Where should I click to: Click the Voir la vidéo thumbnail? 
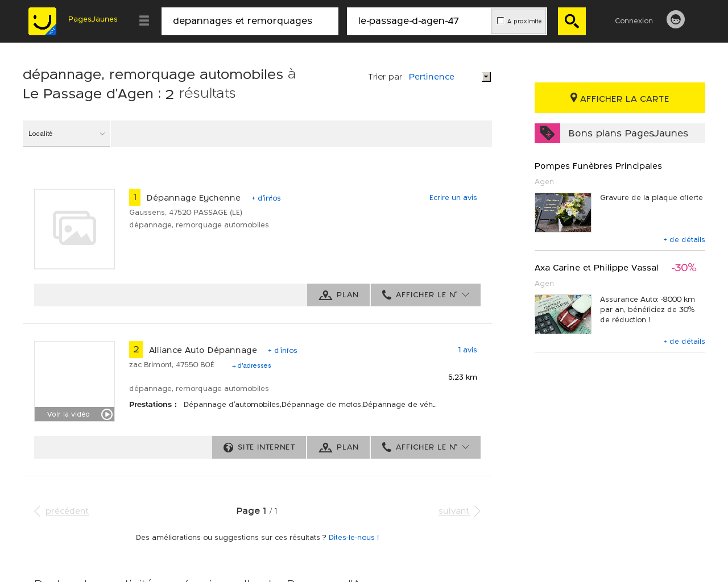coord(75,381)
